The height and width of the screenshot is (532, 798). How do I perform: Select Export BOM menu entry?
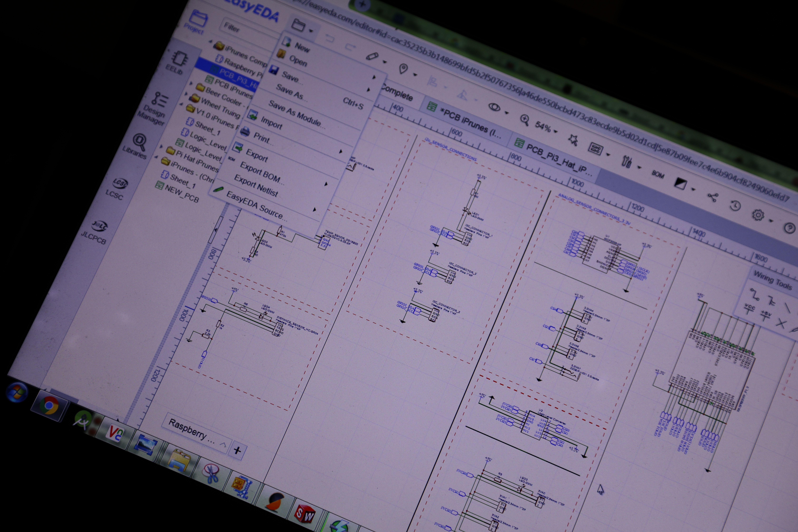260,172
